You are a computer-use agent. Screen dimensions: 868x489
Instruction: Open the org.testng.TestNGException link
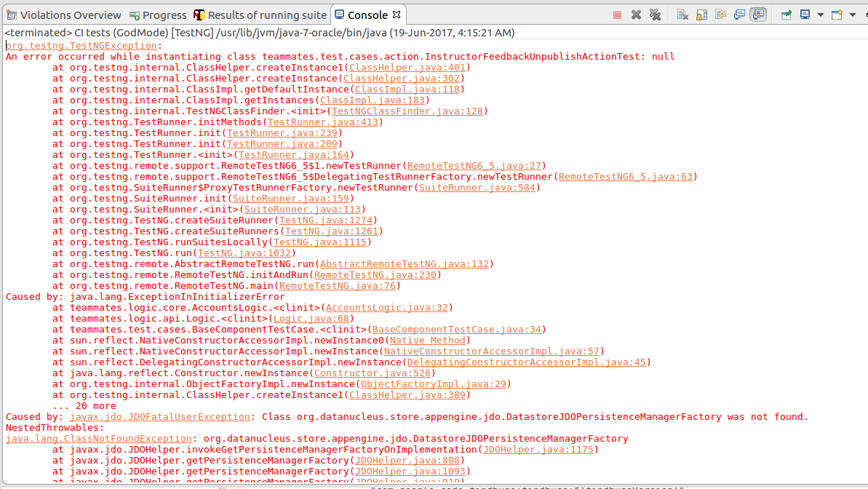coord(81,45)
